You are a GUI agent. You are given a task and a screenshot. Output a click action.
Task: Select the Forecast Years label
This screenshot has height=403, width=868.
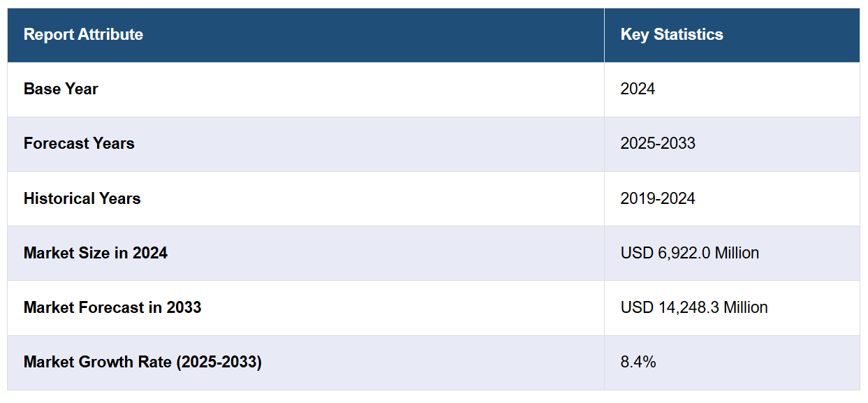(x=79, y=143)
